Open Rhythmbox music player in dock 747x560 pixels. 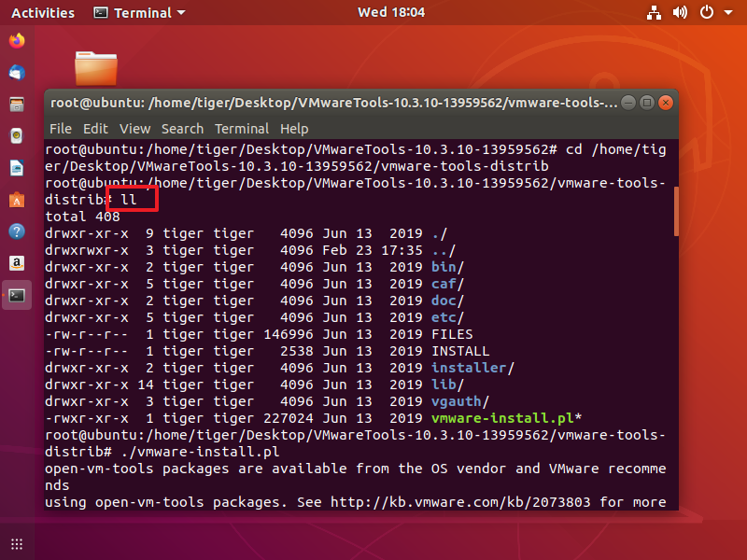(x=17, y=136)
